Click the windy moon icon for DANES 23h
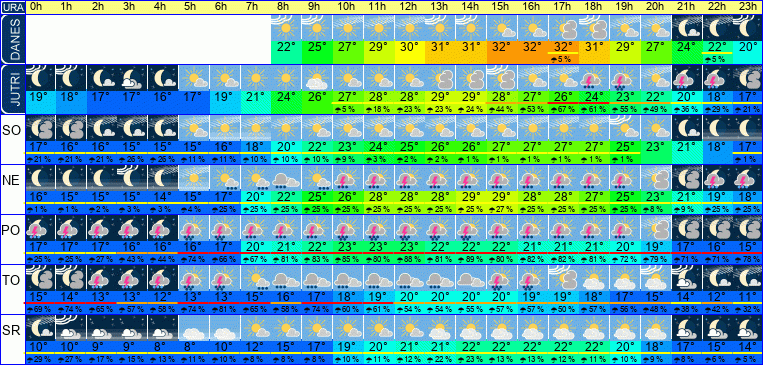This screenshot has width=763, height=365. (748, 27)
